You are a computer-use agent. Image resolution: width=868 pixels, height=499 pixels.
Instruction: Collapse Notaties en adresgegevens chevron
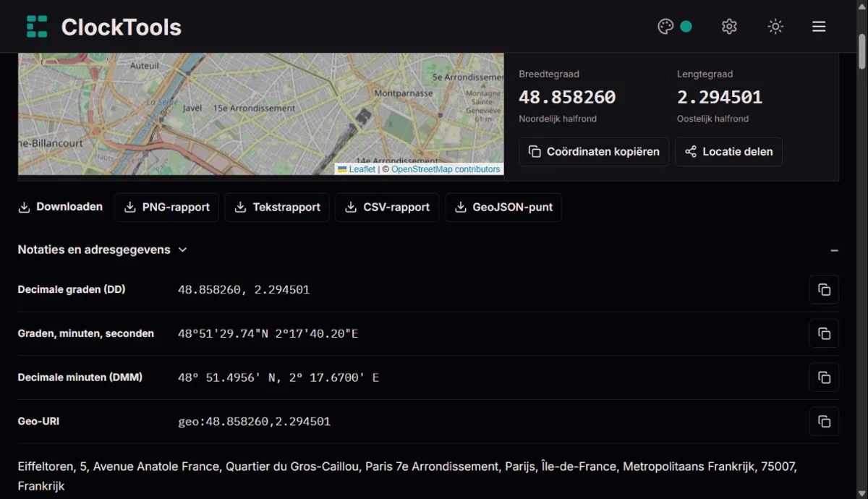coord(182,250)
